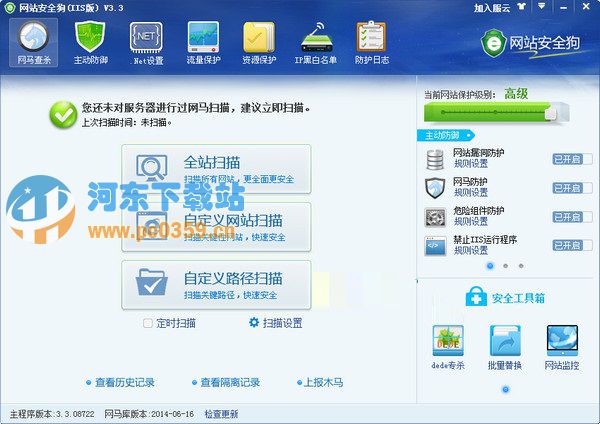
Task: Open the .Net设置 module
Action: point(147,42)
